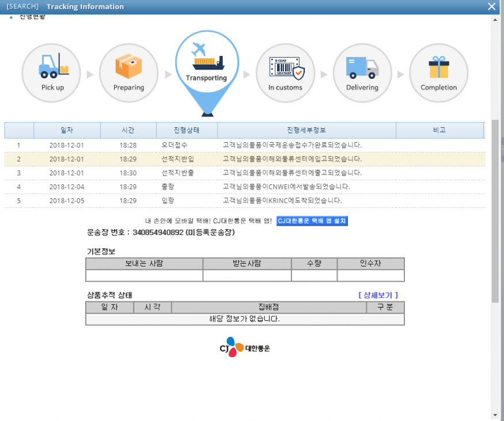Select the 오더접수 row in tracking table
Image resolution: width=504 pixels, height=421 pixels.
(x=244, y=145)
